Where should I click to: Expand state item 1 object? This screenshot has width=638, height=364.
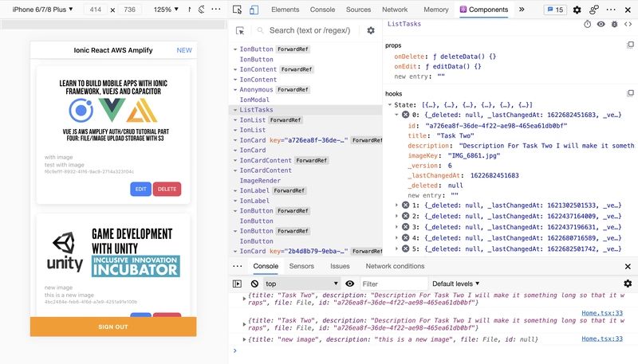pos(396,205)
